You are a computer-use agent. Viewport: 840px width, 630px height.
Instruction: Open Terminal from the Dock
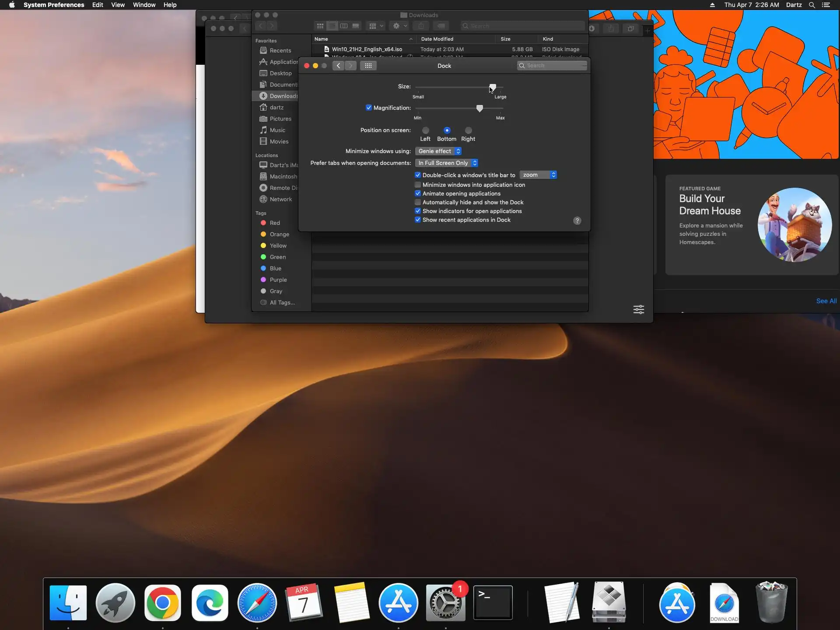tap(493, 603)
